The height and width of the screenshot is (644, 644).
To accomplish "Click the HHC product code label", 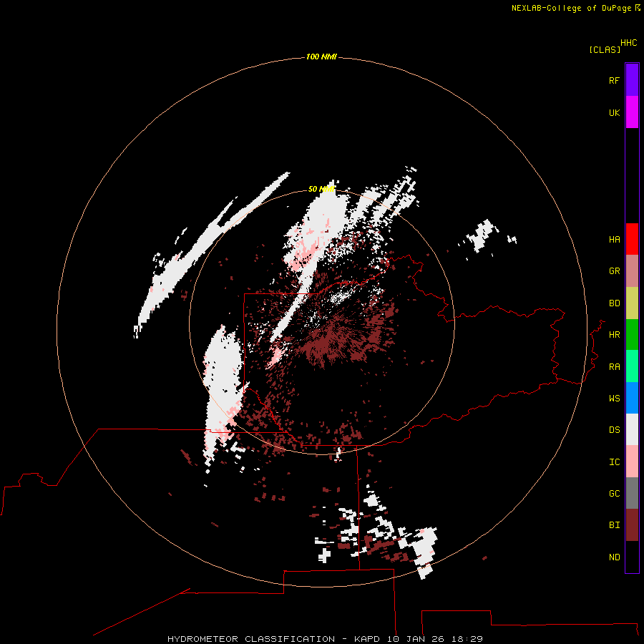I will coord(628,43).
